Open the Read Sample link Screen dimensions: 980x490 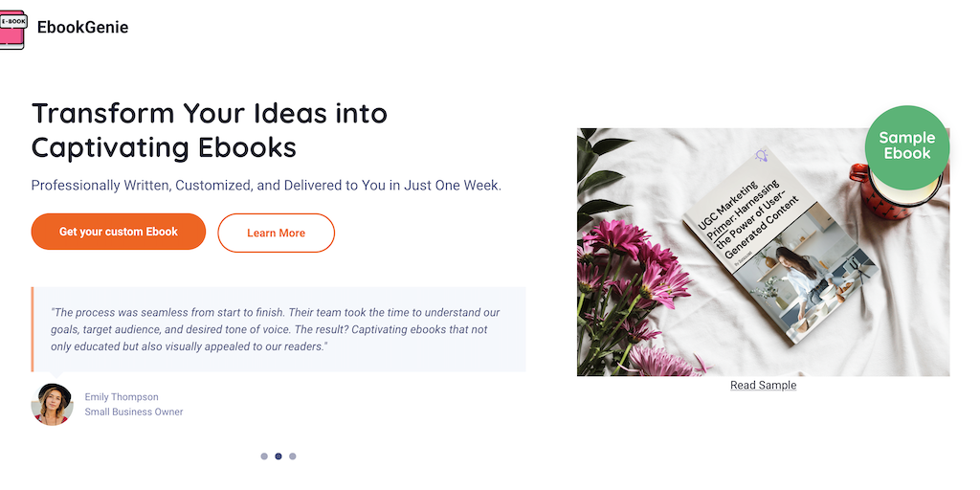763,385
